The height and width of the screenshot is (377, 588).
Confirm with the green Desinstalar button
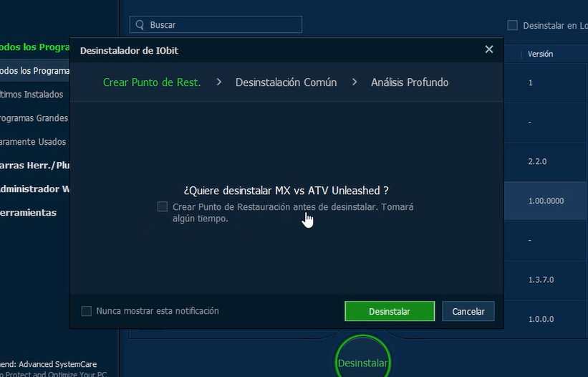(x=390, y=311)
